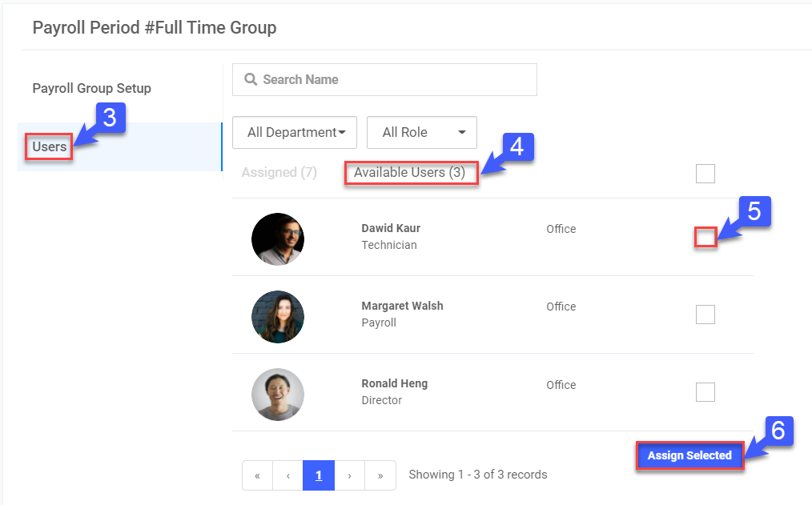
Task: Jump to last page double-right arrow
Action: pyautogui.click(x=380, y=475)
